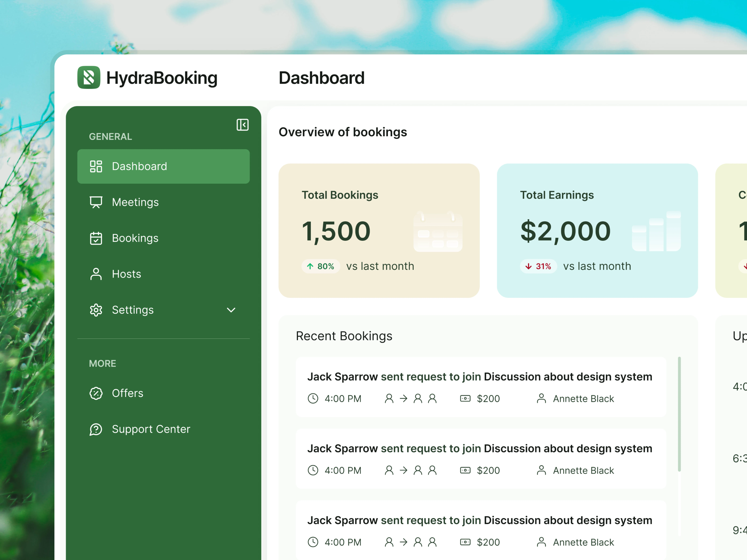Click the Support Center chat question icon

coord(96,429)
